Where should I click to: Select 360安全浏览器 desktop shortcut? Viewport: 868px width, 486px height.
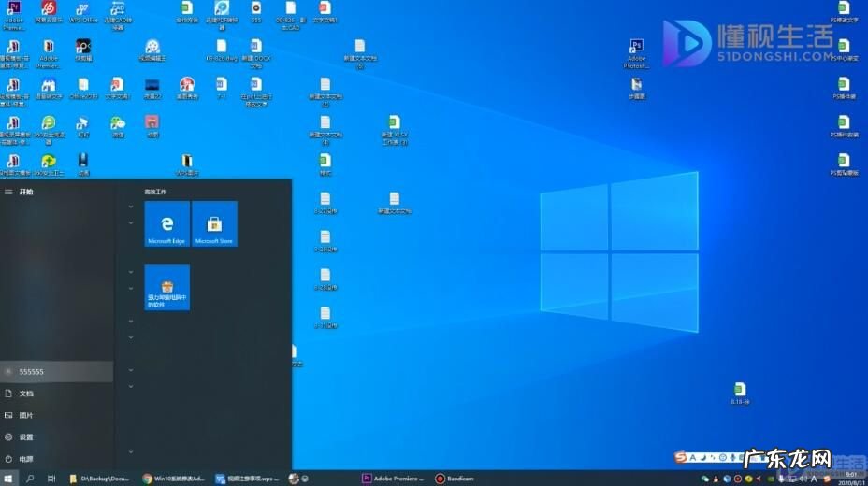(48, 130)
